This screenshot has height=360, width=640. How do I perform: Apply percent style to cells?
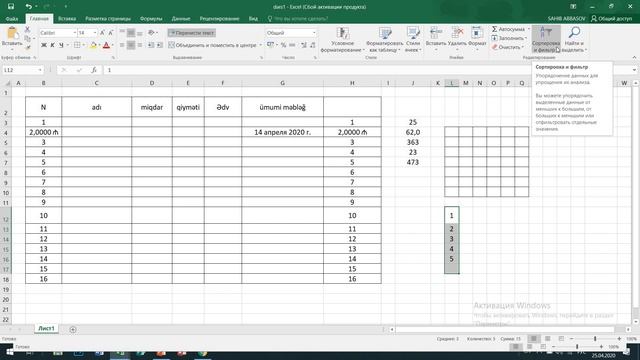[283, 45]
